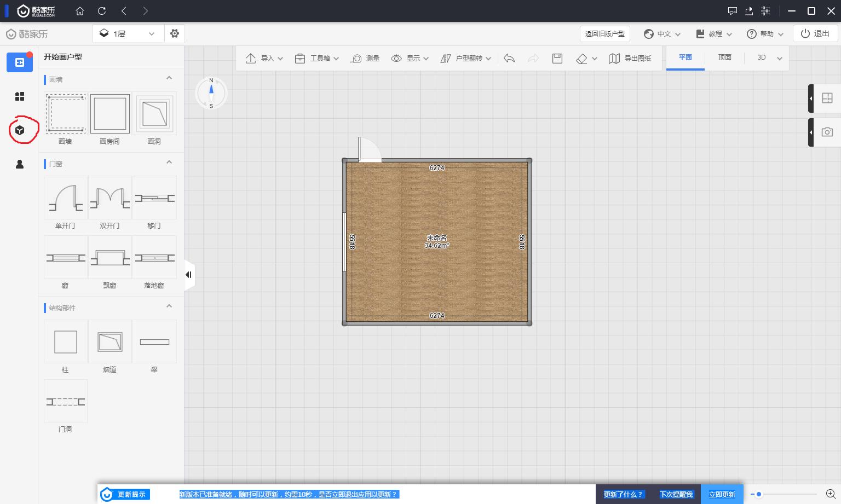The height and width of the screenshot is (504, 841).
Task: Click the floor settings gear icon
Action: tap(175, 33)
